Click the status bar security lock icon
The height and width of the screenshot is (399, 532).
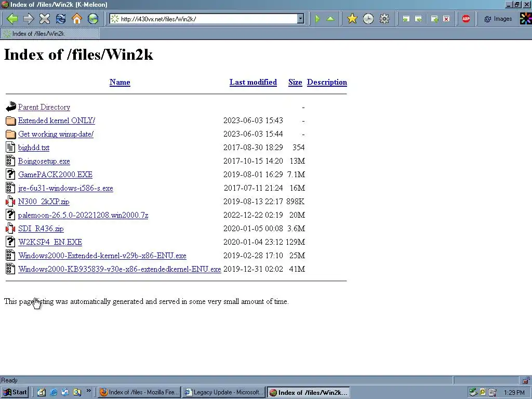pyautogui.click(x=526, y=380)
